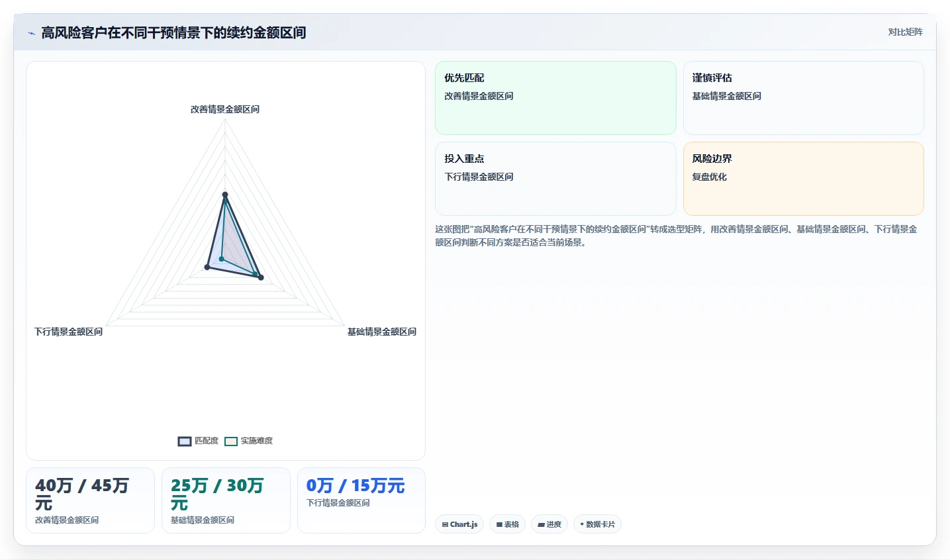This screenshot has width=950, height=560.
Task: Click 基础情景金额区间 under the 25万 value
Action: point(203,520)
